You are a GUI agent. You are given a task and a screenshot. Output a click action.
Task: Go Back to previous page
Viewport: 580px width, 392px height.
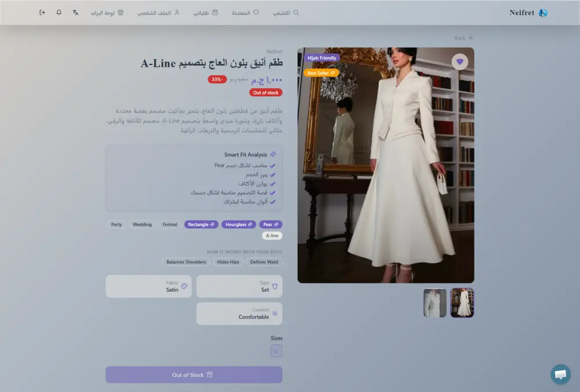463,38
